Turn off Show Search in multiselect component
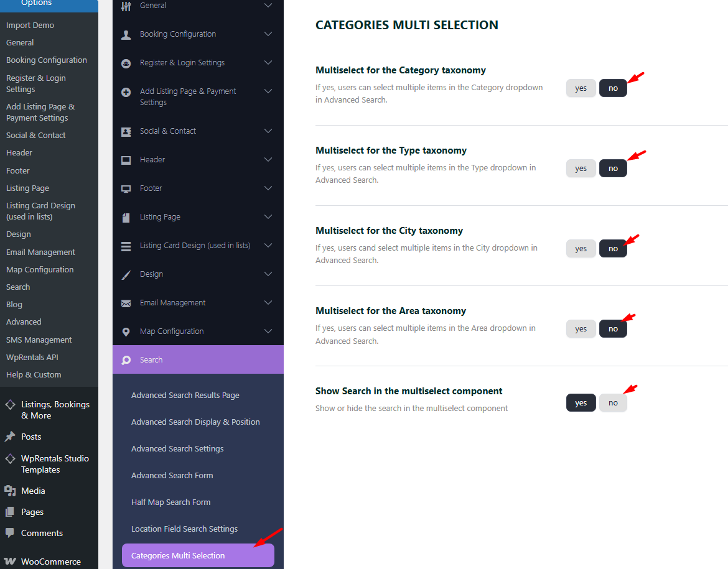This screenshot has height=569, width=728. coord(613,403)
